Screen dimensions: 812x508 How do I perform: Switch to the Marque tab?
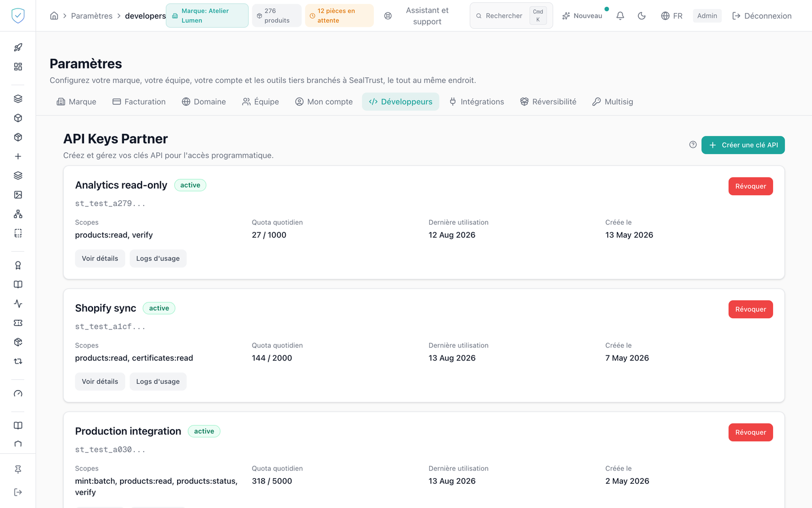click(x=77, y=102)
